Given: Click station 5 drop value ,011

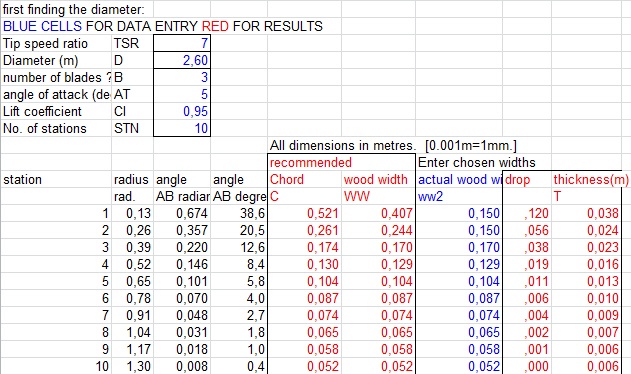Looking at the screenshot, I should click(x=527, y=281).
